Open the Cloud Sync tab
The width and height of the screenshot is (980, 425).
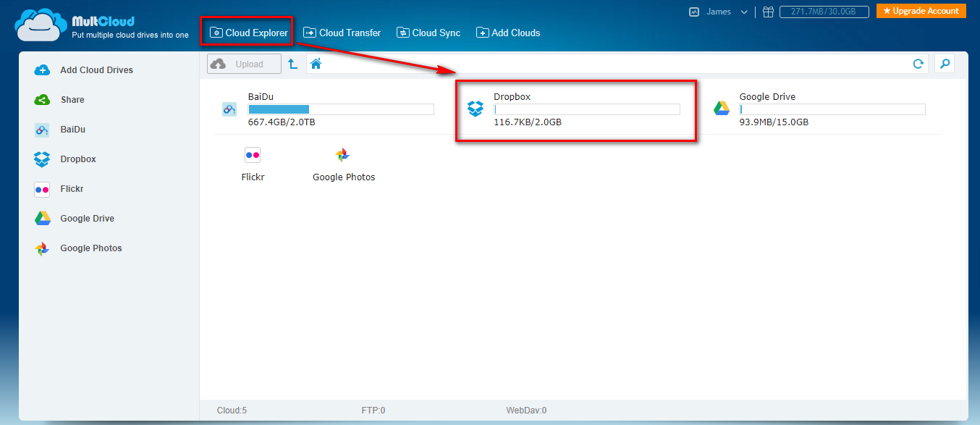point(428,33)
